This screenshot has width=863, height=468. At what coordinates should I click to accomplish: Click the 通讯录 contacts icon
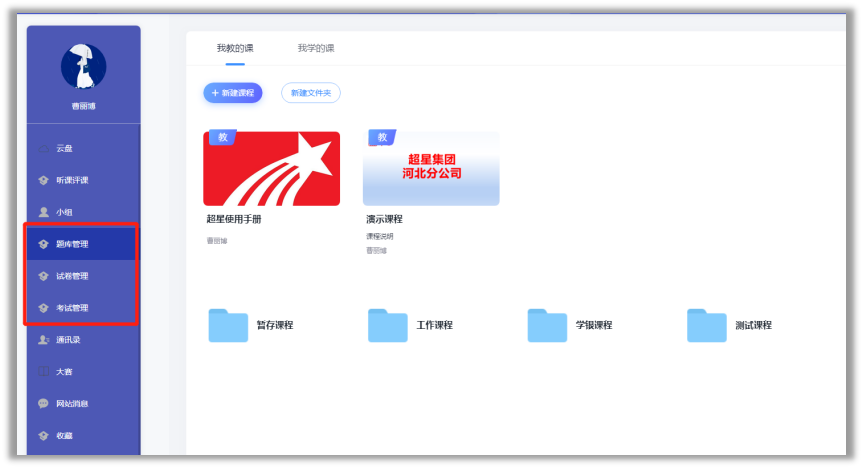click(x=43, y=340)
